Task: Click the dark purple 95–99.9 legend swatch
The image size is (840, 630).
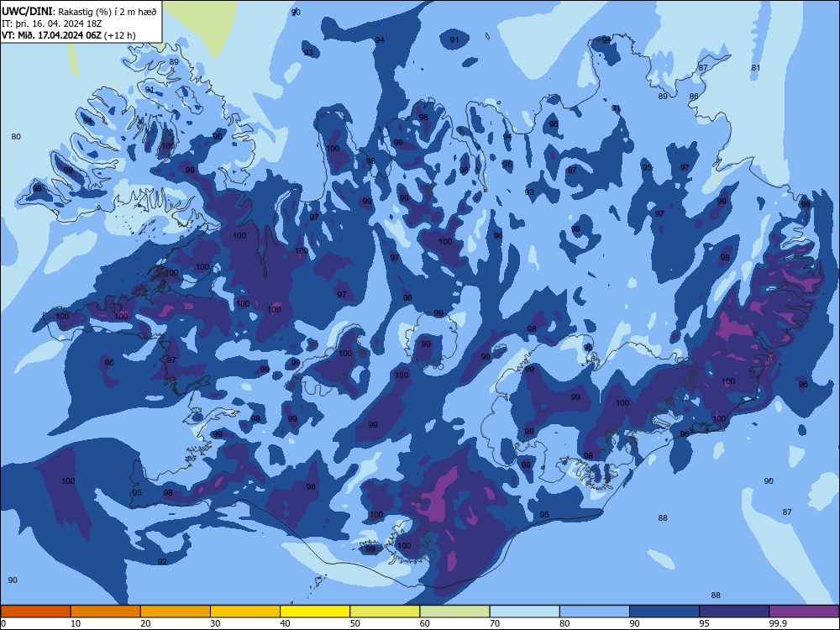Action: point(734,612)
